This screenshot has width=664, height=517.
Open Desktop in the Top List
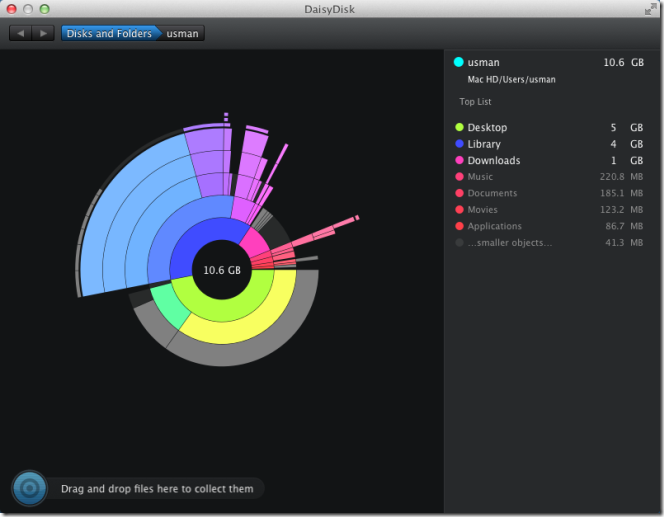[549, 127]
